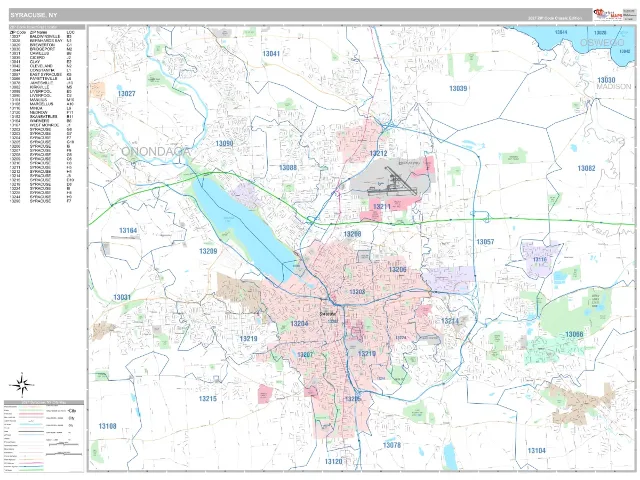Click ZIP code 13039 on the map

click(x=458, y=88)
